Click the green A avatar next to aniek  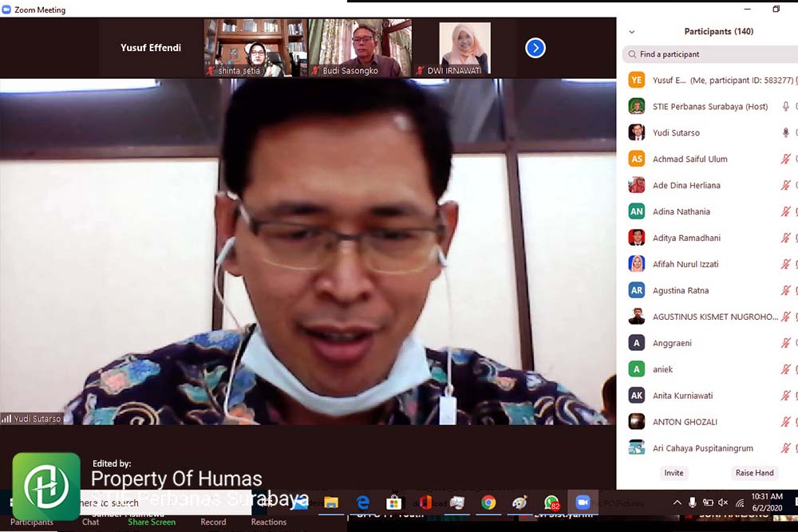(637, 368)
